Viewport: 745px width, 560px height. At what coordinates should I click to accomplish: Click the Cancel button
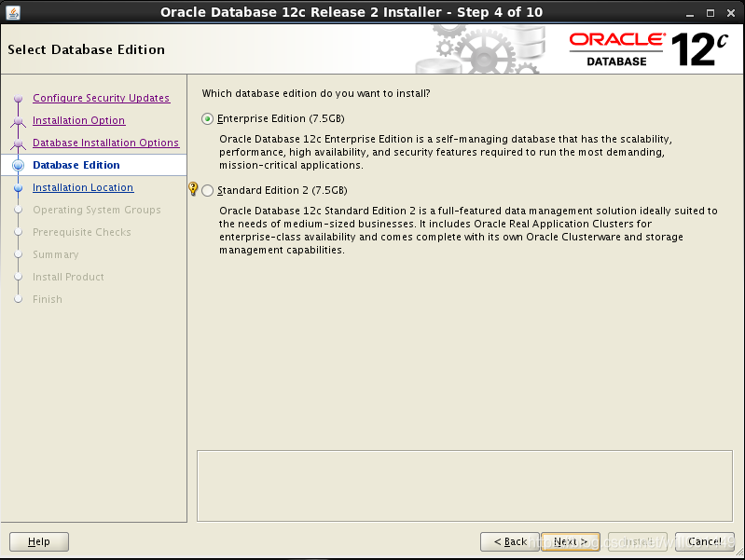coord(705,541)
